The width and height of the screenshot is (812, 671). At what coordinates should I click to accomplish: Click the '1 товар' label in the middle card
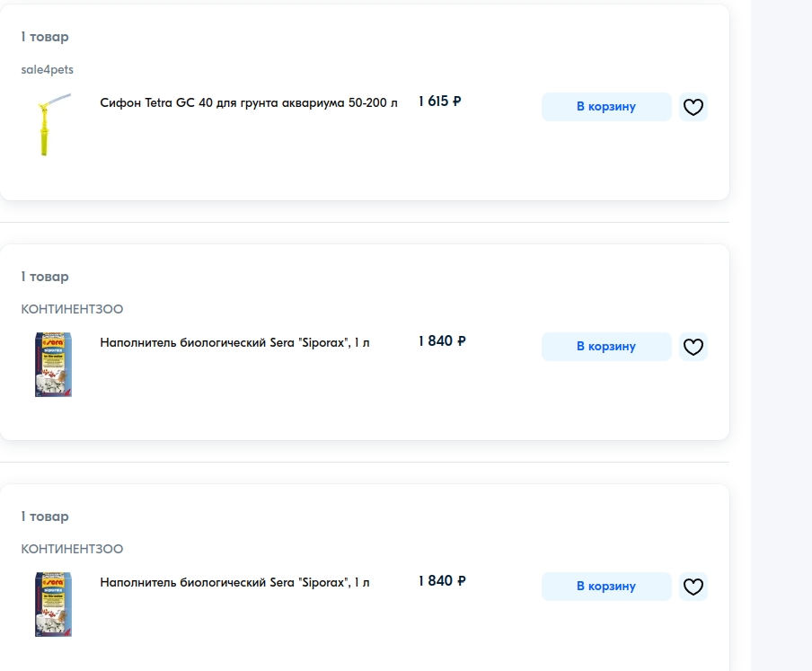click(x=45, y=277)
